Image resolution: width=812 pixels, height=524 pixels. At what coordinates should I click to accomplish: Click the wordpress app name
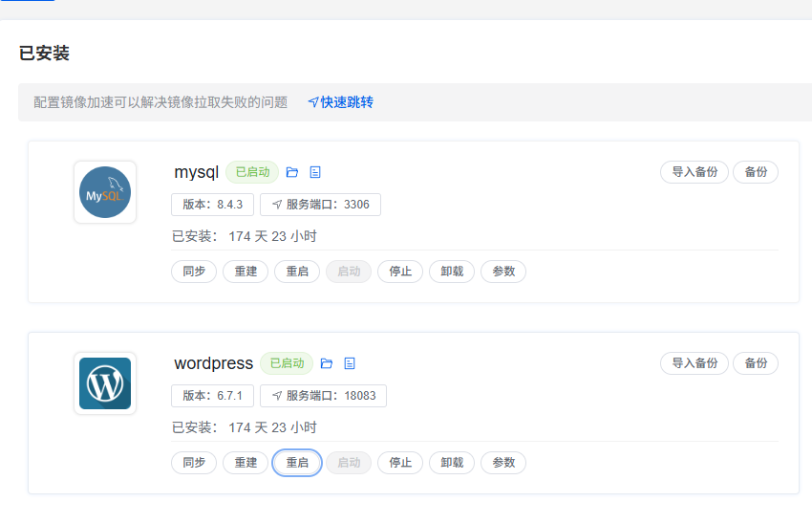tap(213, 363)
